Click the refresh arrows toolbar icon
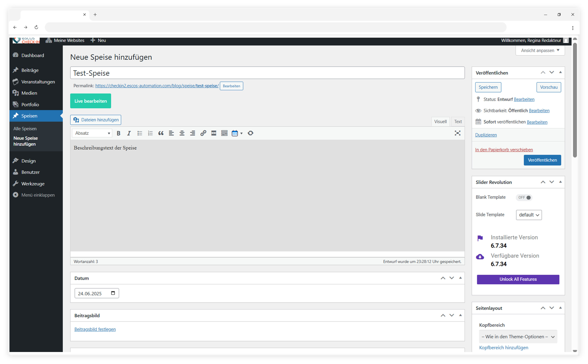 (251, 133)
